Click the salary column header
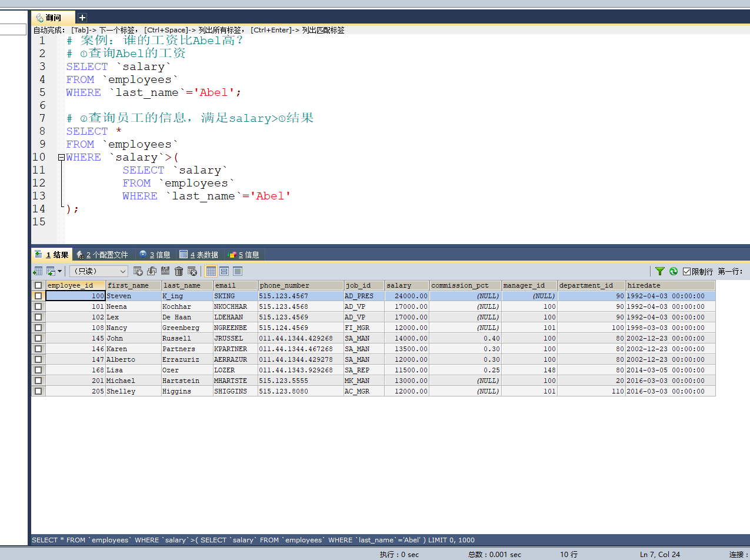This screenshot has height=560, width=750. 406,285
